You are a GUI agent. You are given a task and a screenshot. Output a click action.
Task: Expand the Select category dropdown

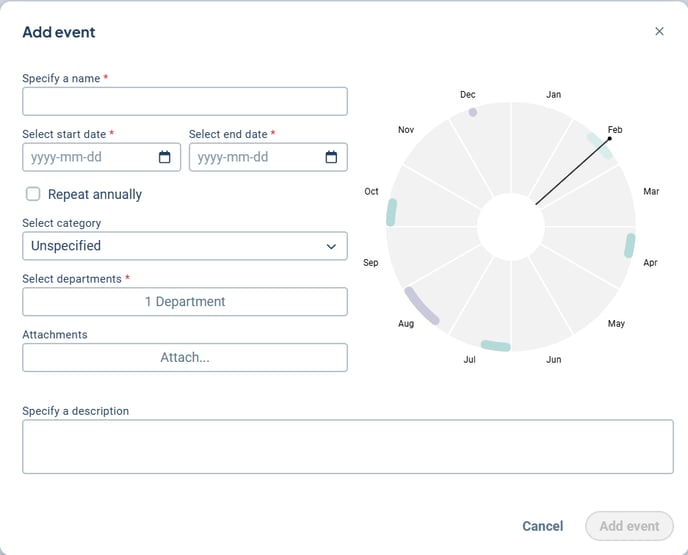pos(185,246)
